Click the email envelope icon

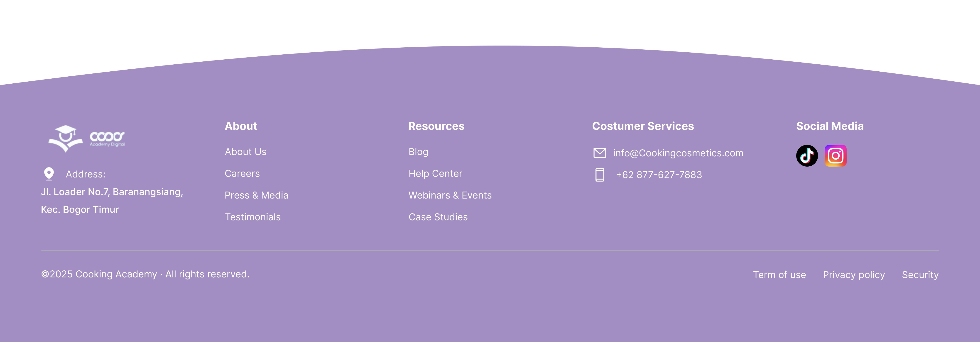coord(600,153)
